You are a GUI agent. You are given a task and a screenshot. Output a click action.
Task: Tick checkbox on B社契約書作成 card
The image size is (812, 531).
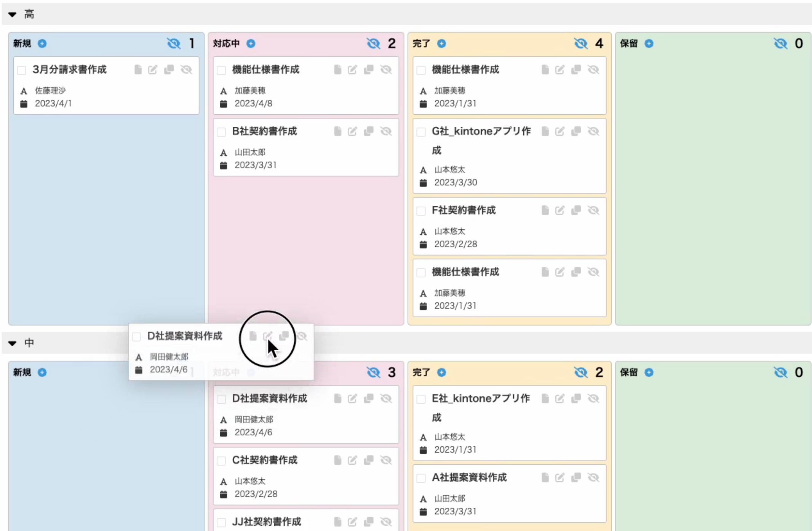pos(221,132)
